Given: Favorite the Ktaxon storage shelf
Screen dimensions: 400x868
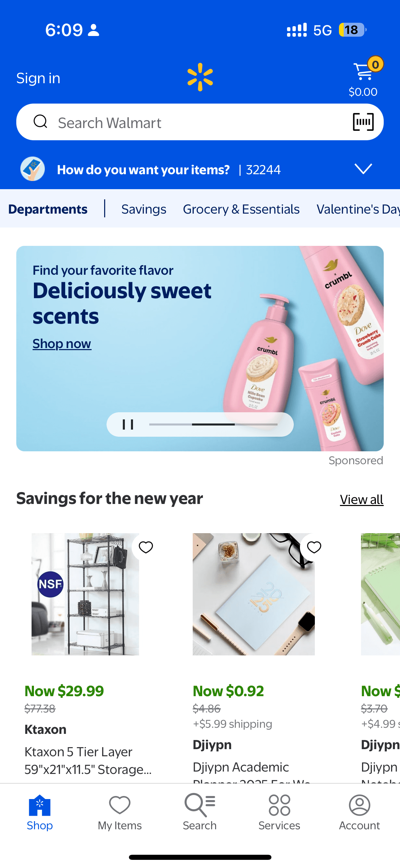Looking at the screenshot, I should point(146,547).
